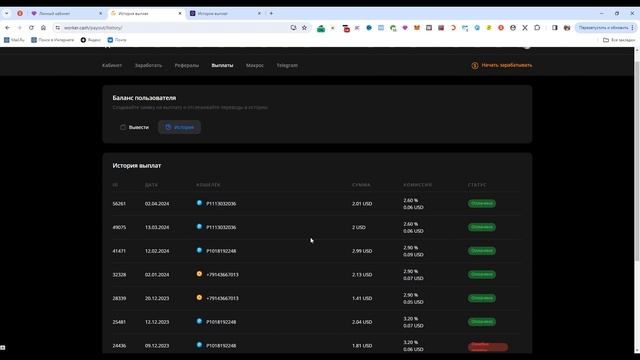640x360 pixels.
Task: Click the green briefcase extension icon
Action: click(x=321, y=28)
